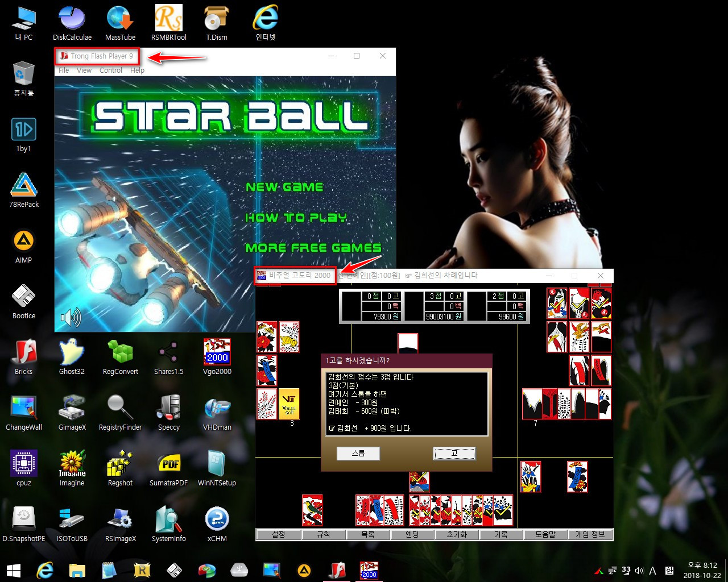Click the 엔딩 ending button in Go-Stop
728x582 pixels.
(412, 535)
